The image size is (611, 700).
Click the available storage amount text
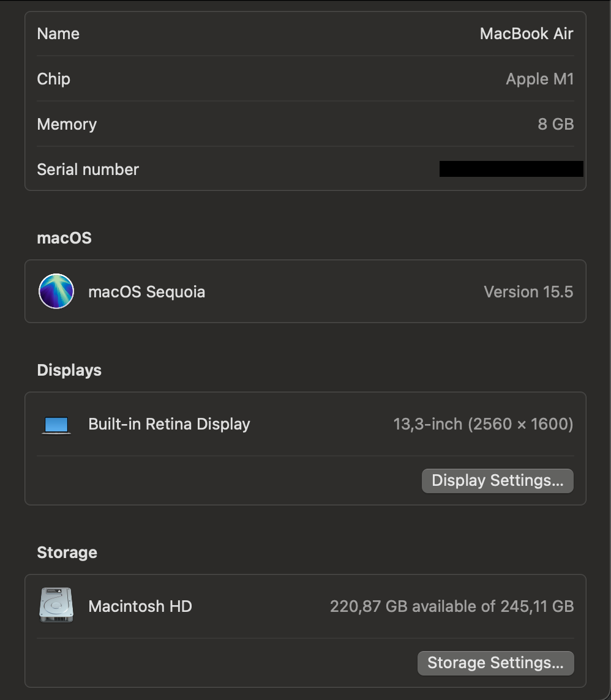[x=452, y=606]
